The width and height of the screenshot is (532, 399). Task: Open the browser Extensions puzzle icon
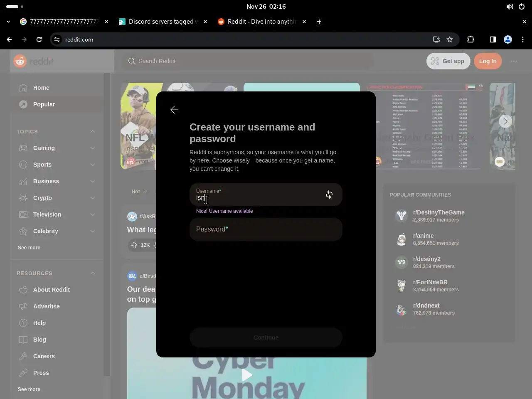(470, 39)
